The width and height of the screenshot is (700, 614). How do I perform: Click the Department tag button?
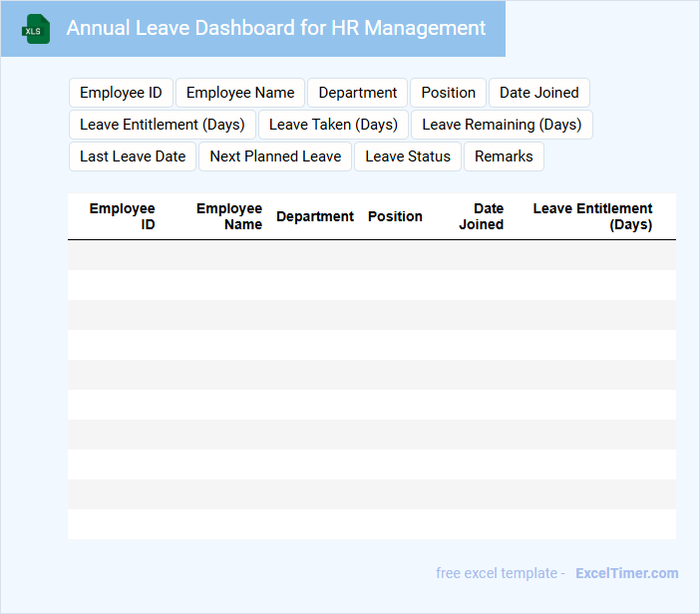357,93
